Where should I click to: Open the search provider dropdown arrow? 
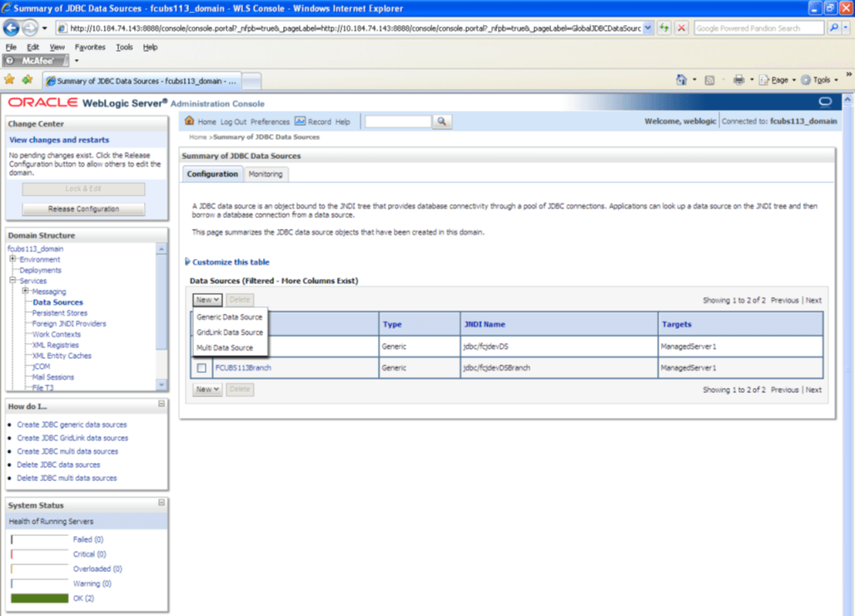tap(846, 27)
